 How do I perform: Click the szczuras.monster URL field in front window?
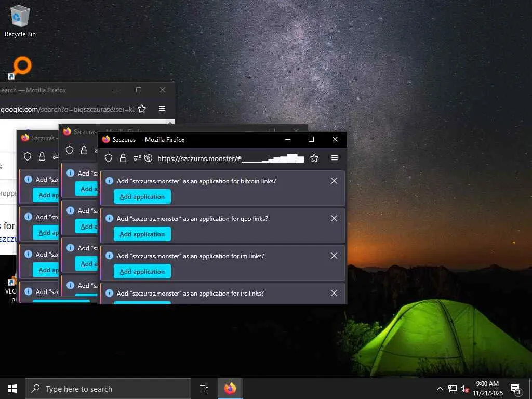pyautogui.click(x=231, y=158)
